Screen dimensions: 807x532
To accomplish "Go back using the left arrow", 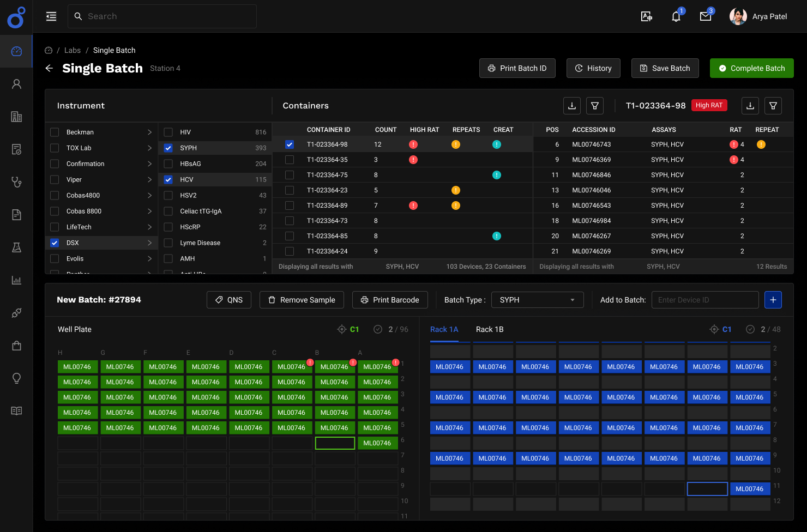I will pyautogui.click(x=49, y=68).
